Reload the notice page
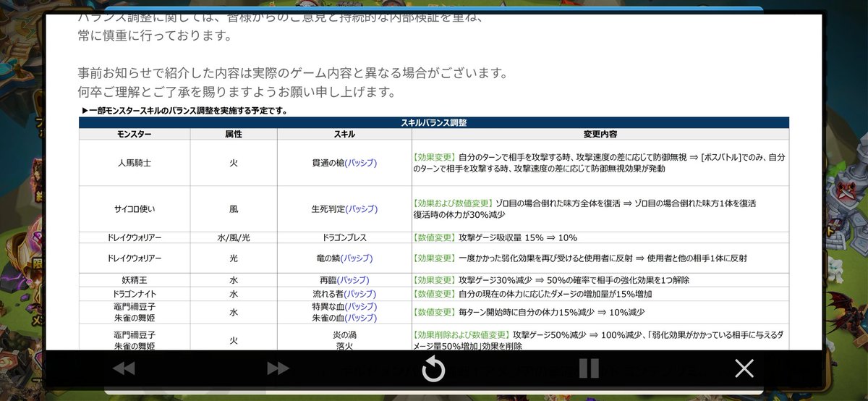868x401 pixels. tap(433, 369)
